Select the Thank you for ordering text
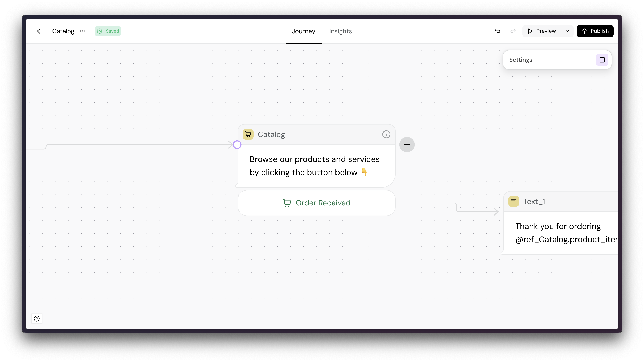 pyautogui.click(x=558, y=226)
